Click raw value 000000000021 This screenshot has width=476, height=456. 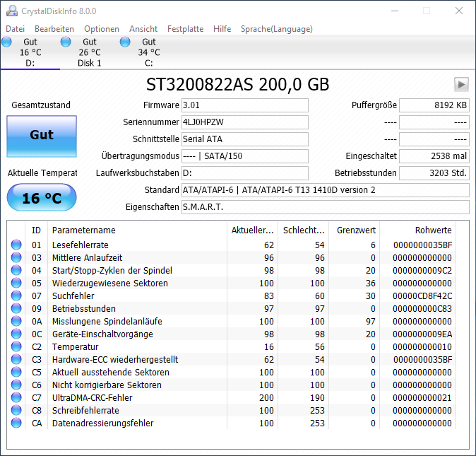(x=422, y=397)
